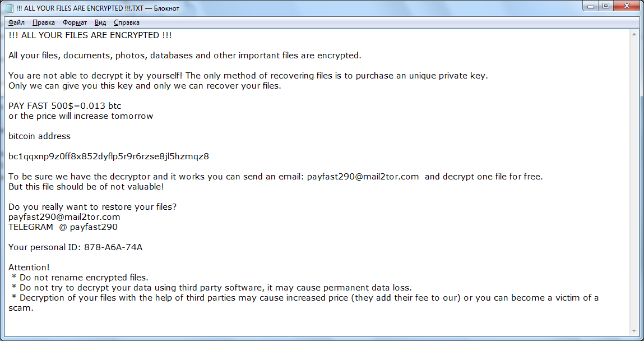Maximize the Notepad window
The height and width of the screenshot is (341, 644).
606,6
